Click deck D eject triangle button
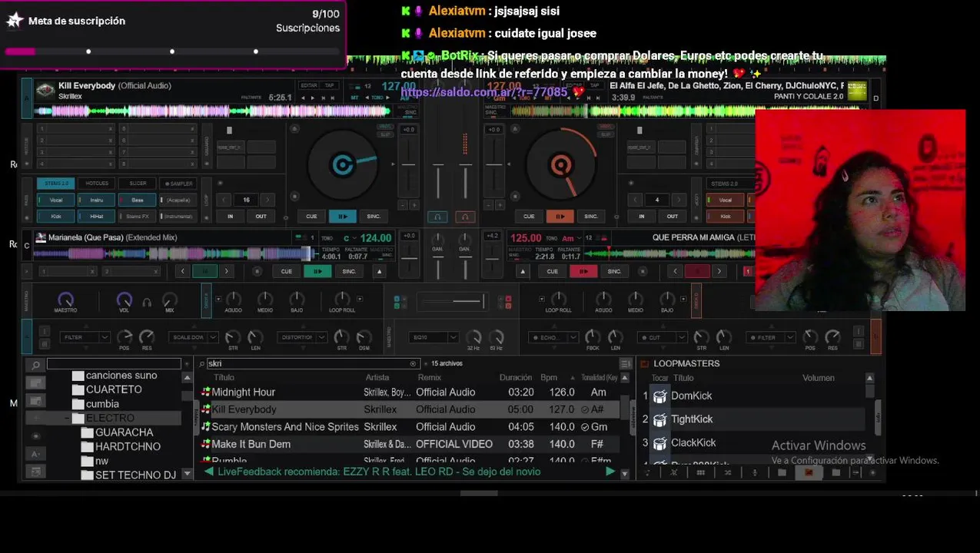This screenshot has height=553, width=980. click(523, 271)
